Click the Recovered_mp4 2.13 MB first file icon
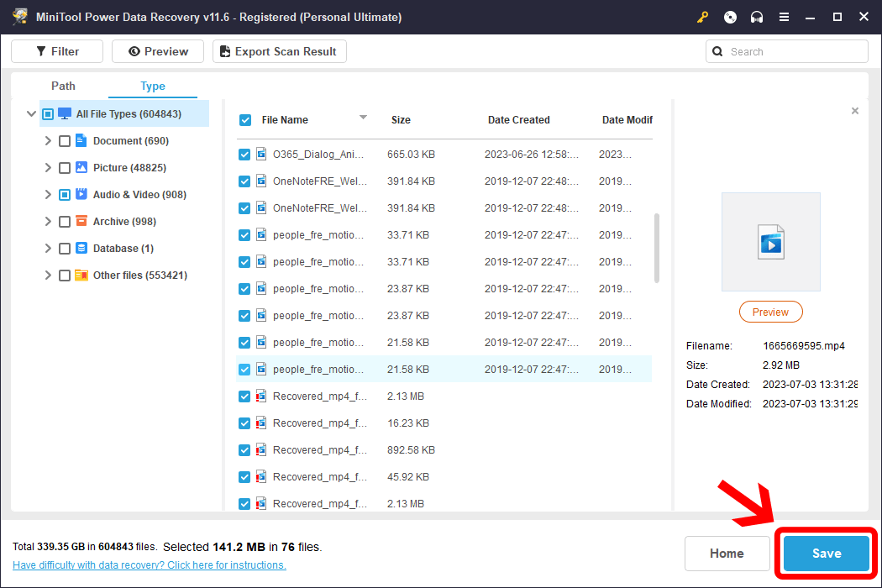Screen dimensions: 882x588 [x=261, y=396]
